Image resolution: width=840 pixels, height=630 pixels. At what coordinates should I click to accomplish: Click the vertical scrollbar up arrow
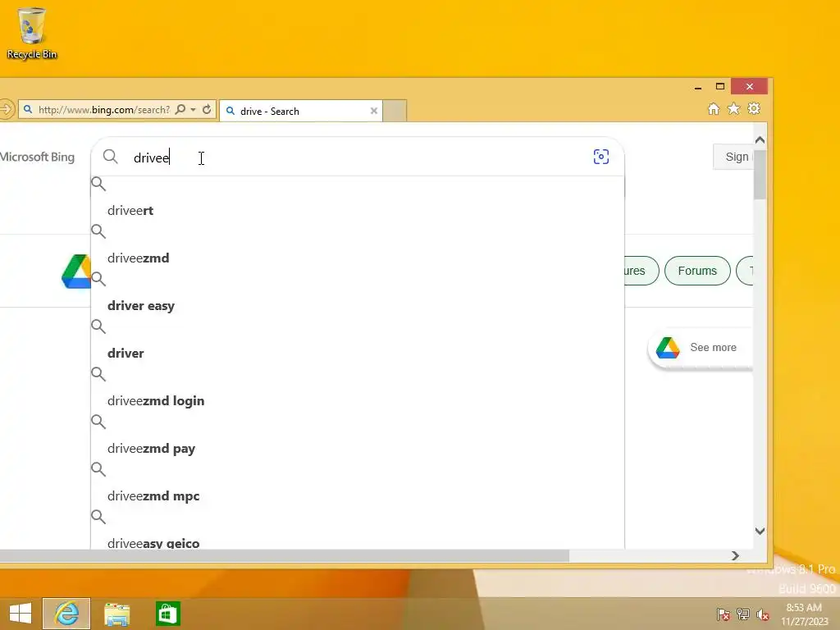(x=760, y=139)
